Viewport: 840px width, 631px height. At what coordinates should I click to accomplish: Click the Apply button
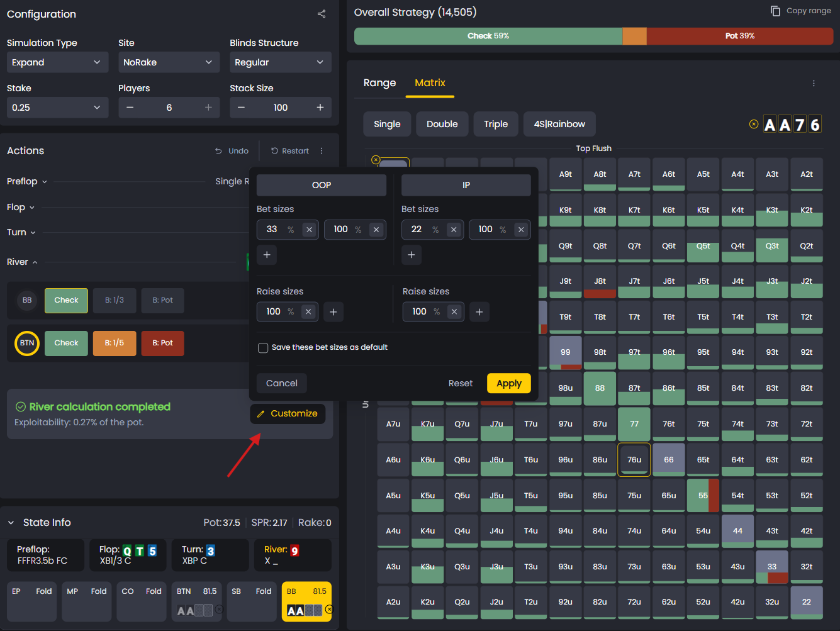pos(508,383)
